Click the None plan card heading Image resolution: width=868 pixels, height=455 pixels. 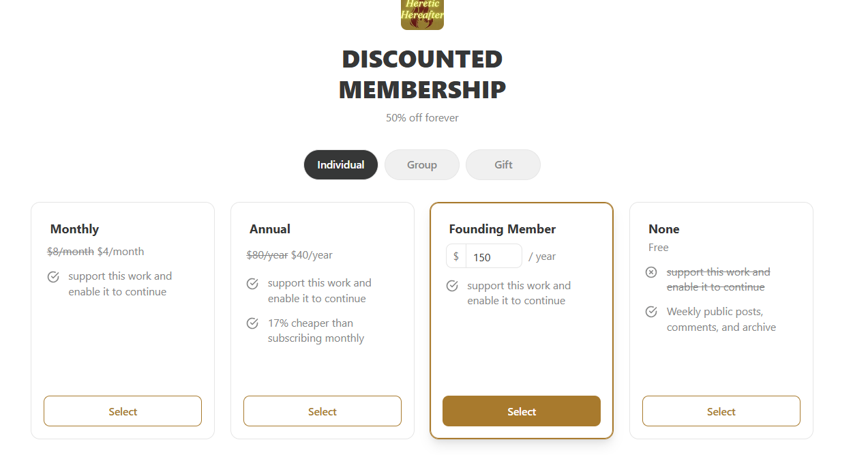click(x=664, y=229)
